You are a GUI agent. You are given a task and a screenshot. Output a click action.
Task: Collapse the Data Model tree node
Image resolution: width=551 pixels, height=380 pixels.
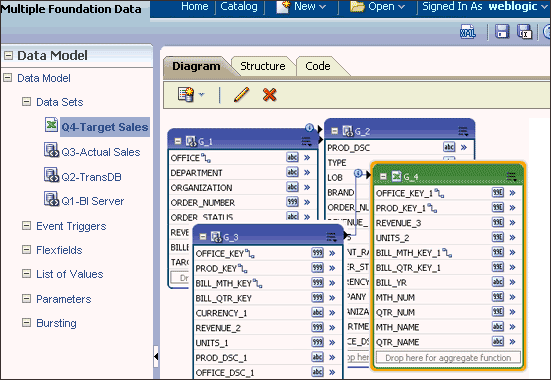click(x=7, y=77)
